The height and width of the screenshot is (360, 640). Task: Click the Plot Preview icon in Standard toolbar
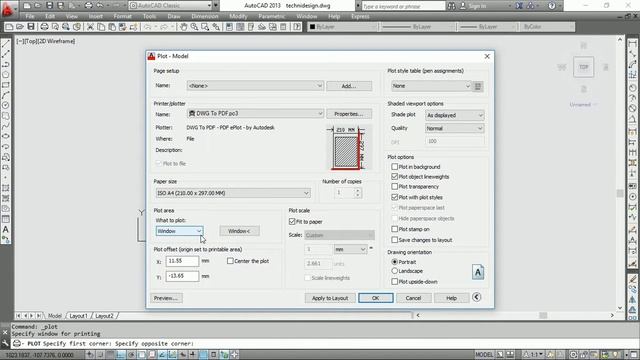click(55, 27)
